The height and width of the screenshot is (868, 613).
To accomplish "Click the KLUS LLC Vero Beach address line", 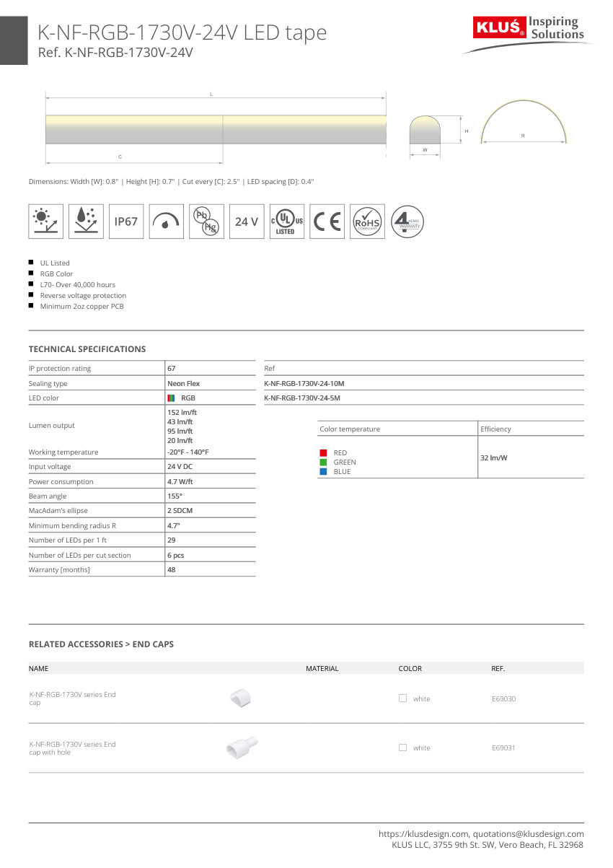I will pos(488,845).
